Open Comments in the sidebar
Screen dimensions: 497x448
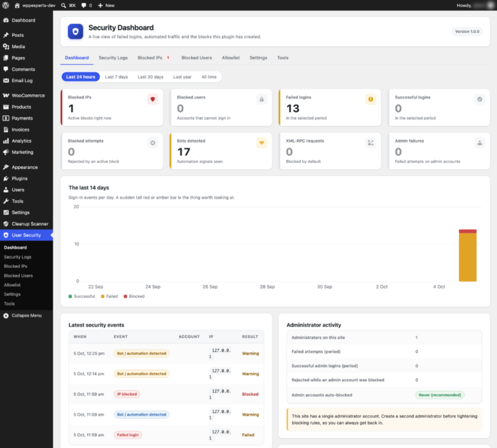(27, 69)
